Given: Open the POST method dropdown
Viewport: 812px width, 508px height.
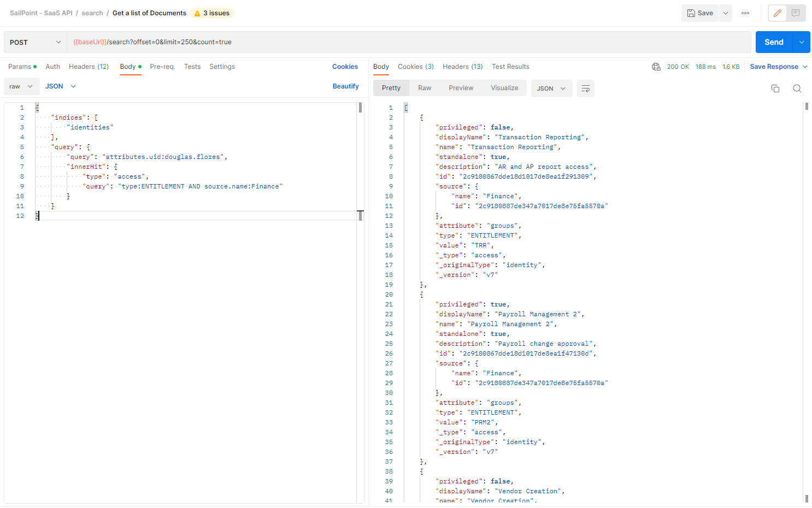Looking at the screenshot, I should click(x=34, y=42).
